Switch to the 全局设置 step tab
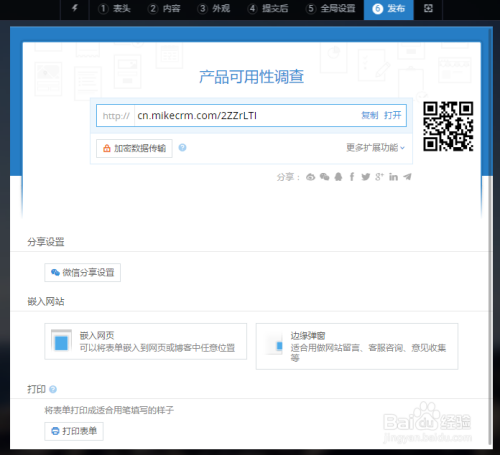 pos(331,8)
